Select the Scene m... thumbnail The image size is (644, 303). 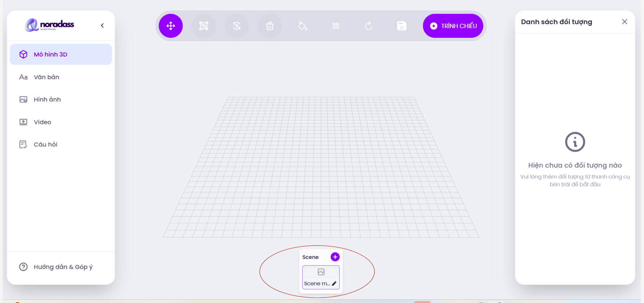(x=321, y=277)
